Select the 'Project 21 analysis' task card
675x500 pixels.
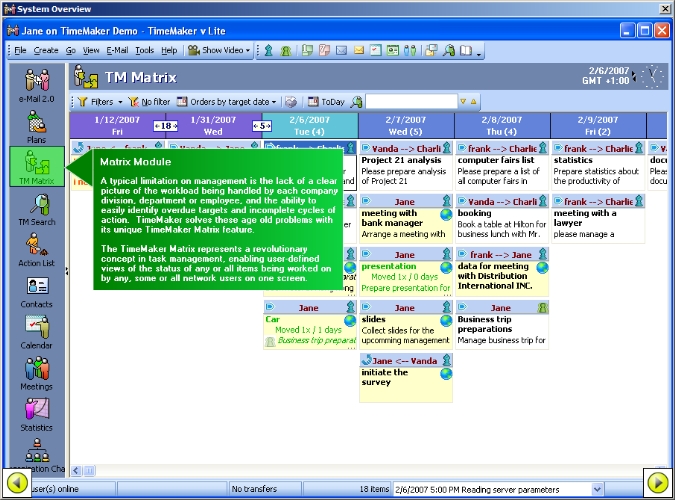coord(406,166)
